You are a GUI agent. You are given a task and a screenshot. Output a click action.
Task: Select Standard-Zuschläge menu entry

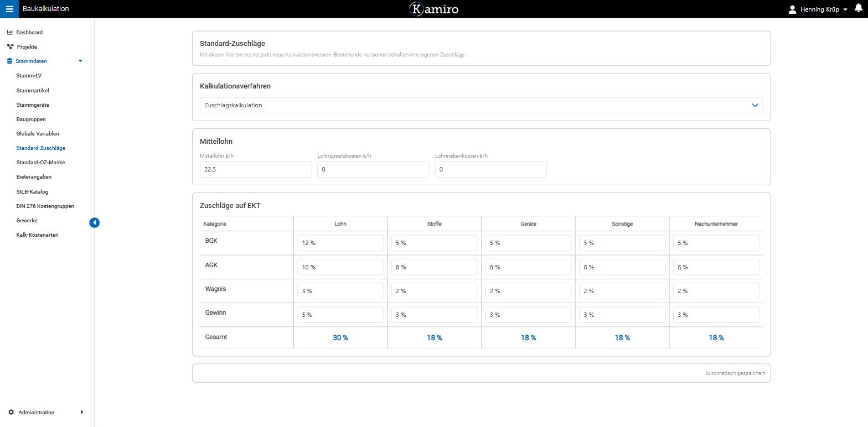point(41,148)
